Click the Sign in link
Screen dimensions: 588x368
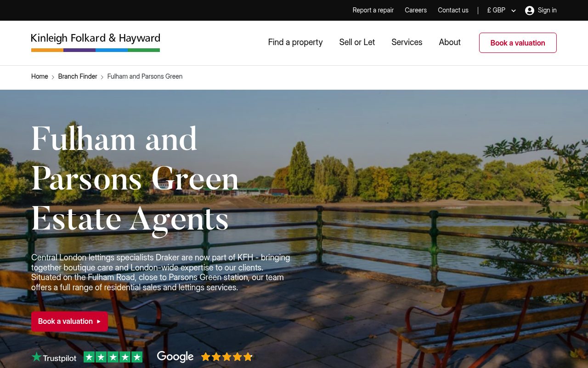[x=547, y=10]
